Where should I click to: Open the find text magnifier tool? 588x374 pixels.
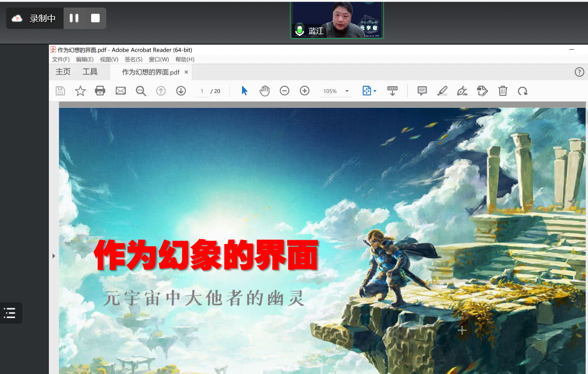click(141, 91)
